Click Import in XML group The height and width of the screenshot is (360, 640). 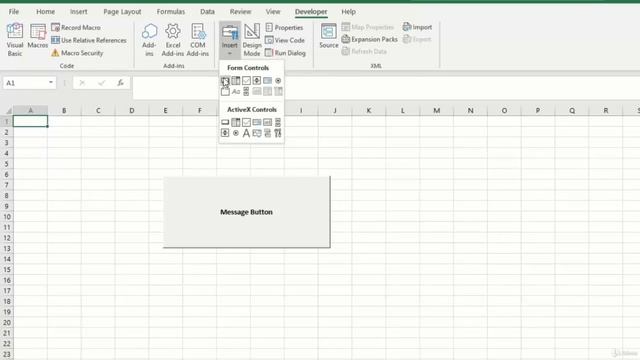[x=417, y=27]
